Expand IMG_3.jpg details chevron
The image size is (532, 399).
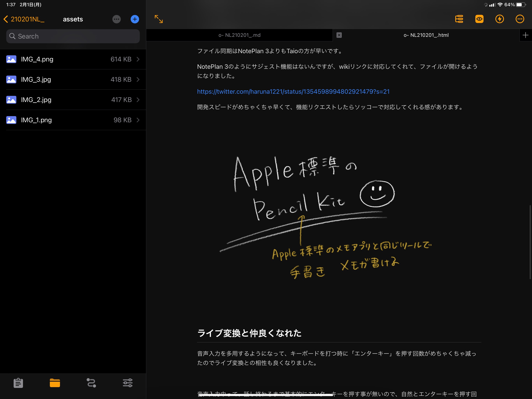click(x=138, y=79)
